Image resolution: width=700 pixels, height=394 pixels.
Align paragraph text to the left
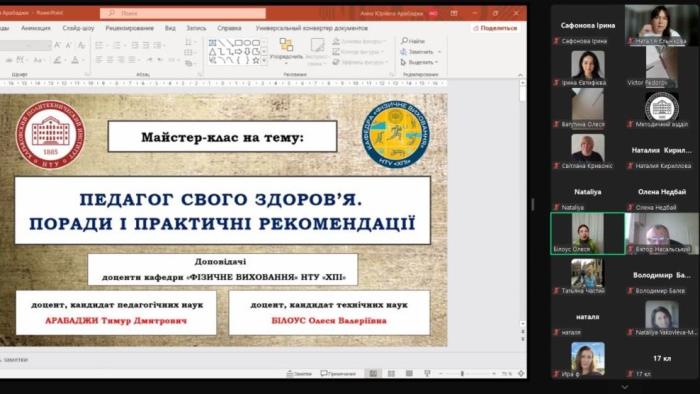click(x=99, y=59)
